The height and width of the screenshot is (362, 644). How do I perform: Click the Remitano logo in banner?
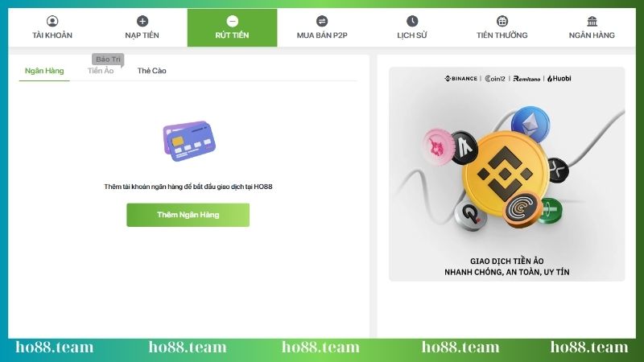click(x=526, y=78)
